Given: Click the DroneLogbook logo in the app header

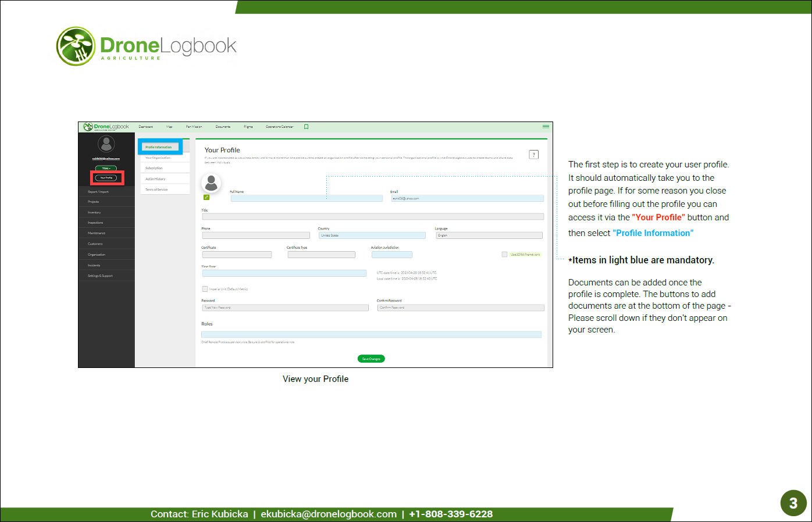Looking at the screenshot, I should [x=106, y=127].
